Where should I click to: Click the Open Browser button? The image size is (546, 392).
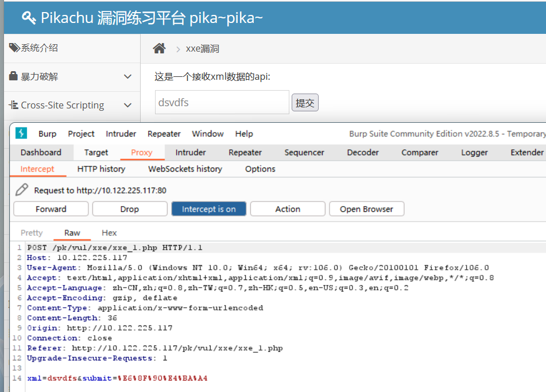pos(366,209)
